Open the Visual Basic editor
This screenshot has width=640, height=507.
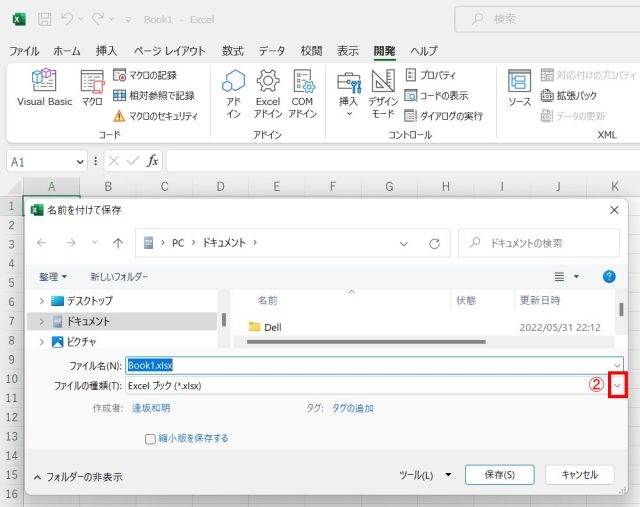pos(45,88)
